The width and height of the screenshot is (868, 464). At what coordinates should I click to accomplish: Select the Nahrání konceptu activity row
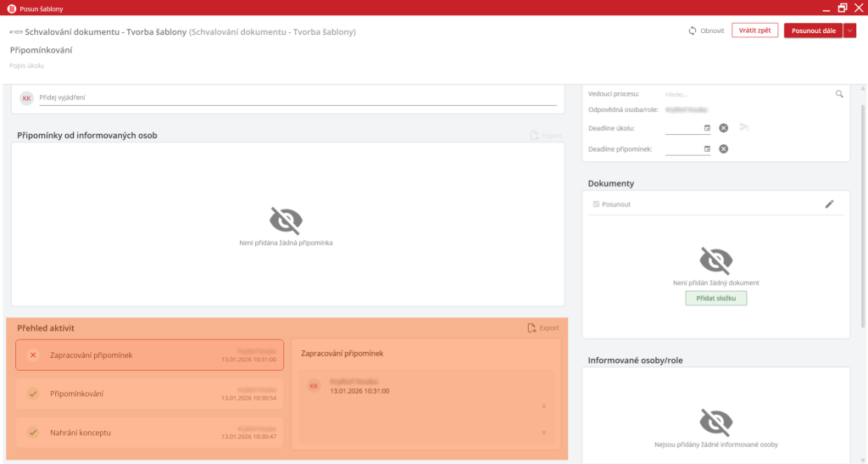pos(149,433)
